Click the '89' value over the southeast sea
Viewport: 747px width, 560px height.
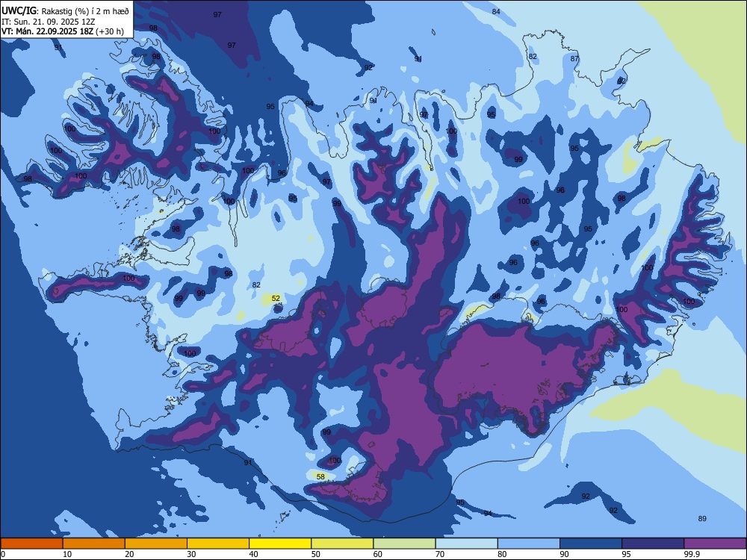(702, 519)
